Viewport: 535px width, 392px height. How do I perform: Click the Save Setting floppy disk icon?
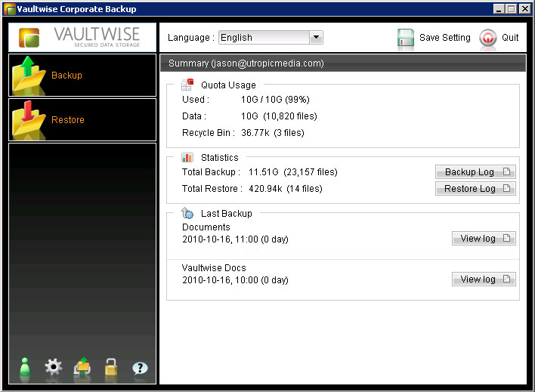tap(406, 38)
